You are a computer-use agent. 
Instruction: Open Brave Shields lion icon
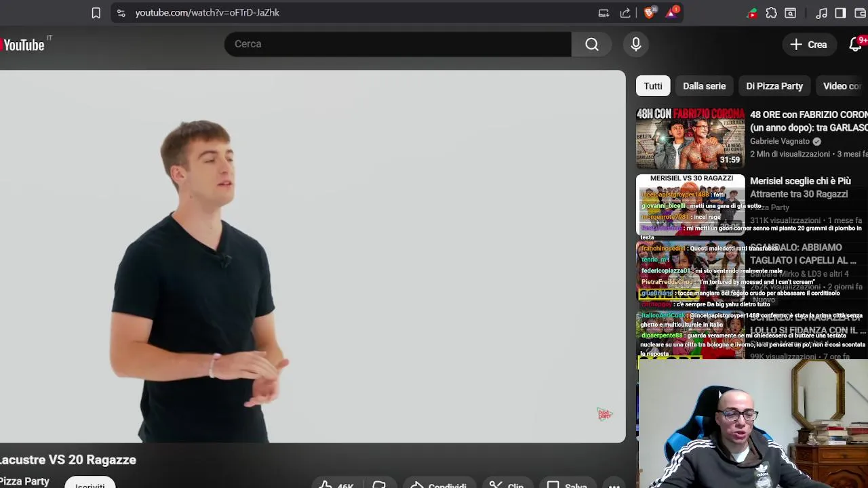pyautogui.click(x=650, y=13)
